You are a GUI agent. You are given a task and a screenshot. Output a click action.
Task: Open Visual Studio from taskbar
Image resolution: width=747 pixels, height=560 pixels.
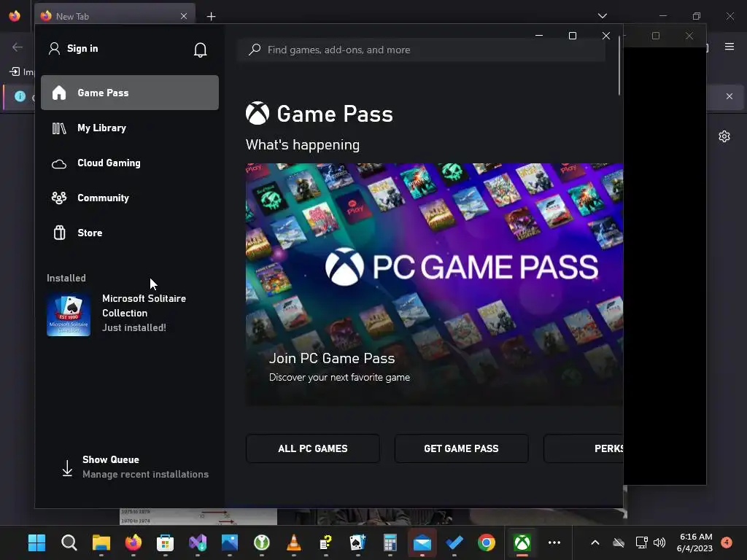pyautogui.click(x=198, y=542)
